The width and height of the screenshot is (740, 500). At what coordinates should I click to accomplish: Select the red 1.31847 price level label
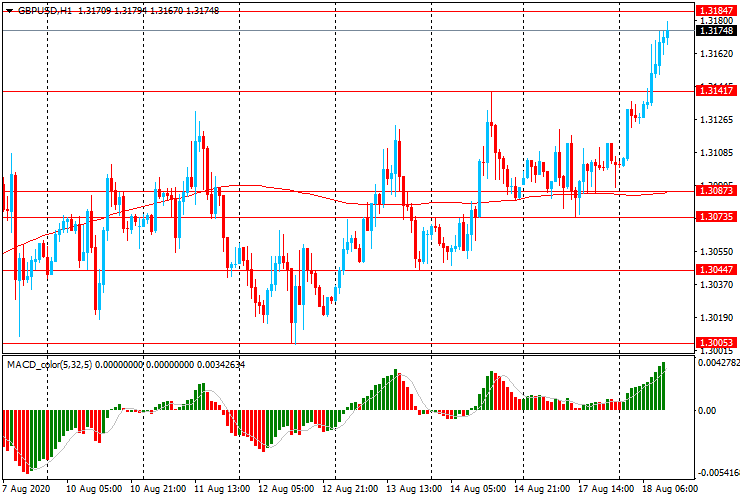tap(716, 10)
